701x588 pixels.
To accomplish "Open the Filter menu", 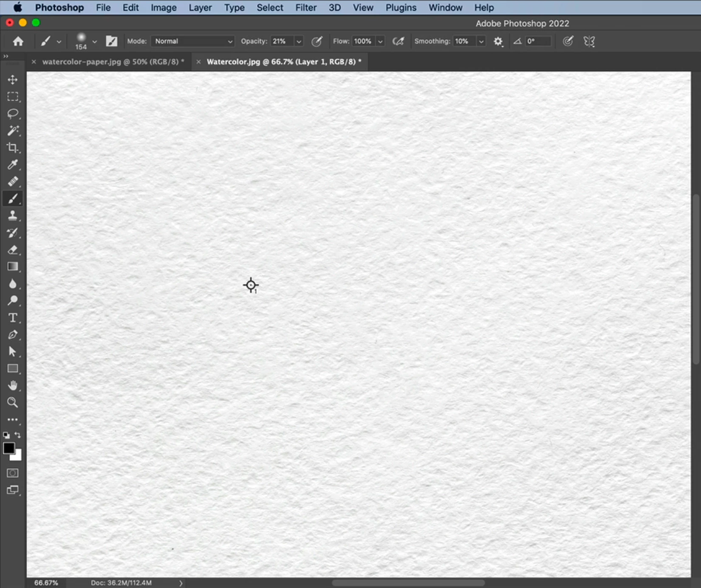I will (x=306, y=8).
